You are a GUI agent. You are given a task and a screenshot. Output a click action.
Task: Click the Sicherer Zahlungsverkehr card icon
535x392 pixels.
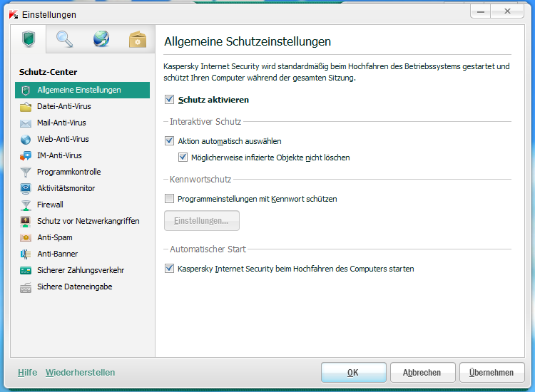tap(26, 271)
